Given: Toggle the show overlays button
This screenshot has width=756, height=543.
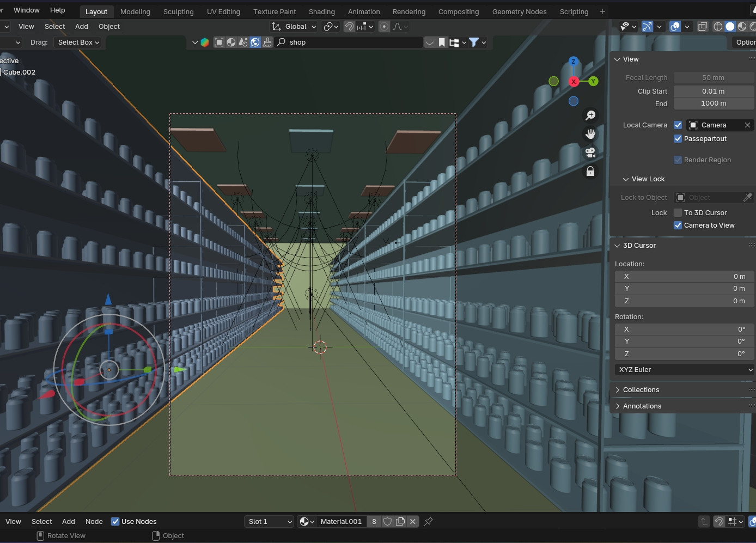Looking at the screenshot, I should click(675, 26).
